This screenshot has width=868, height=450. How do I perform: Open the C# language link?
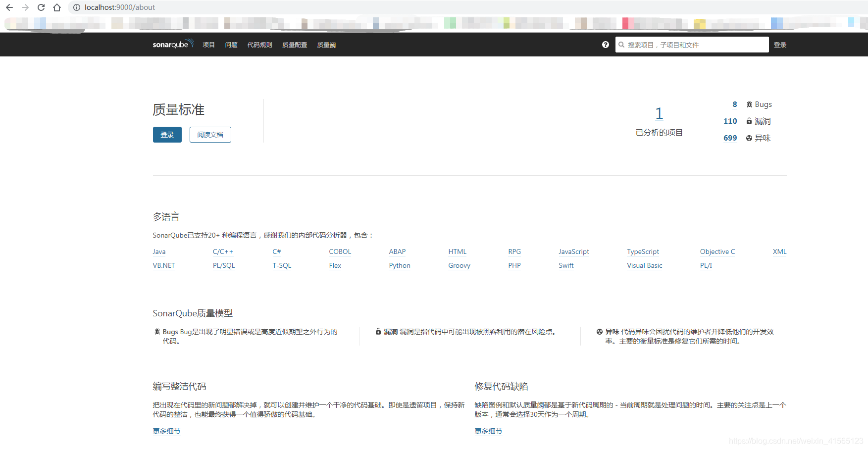[277, 251]
